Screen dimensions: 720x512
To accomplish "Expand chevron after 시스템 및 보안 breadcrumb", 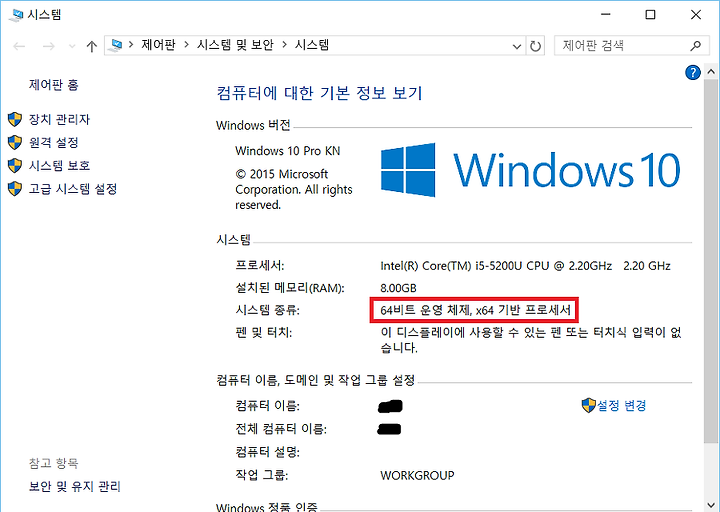I will (x=284, y=45).
